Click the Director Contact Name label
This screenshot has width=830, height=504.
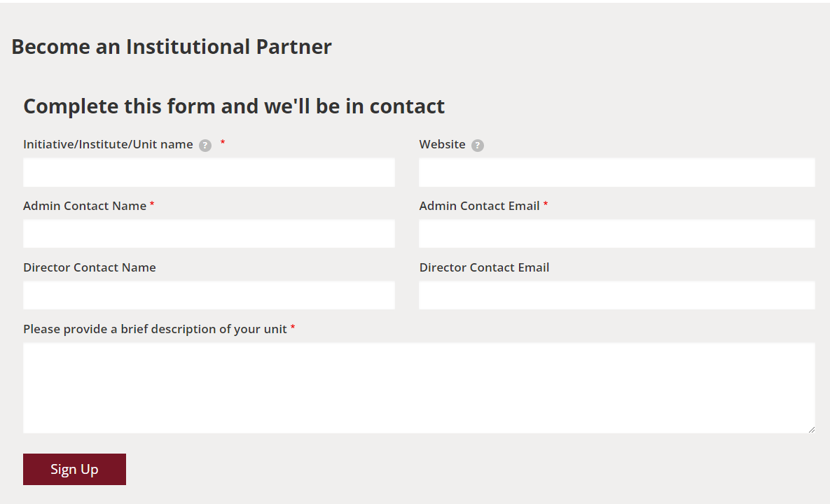[90, 267]
